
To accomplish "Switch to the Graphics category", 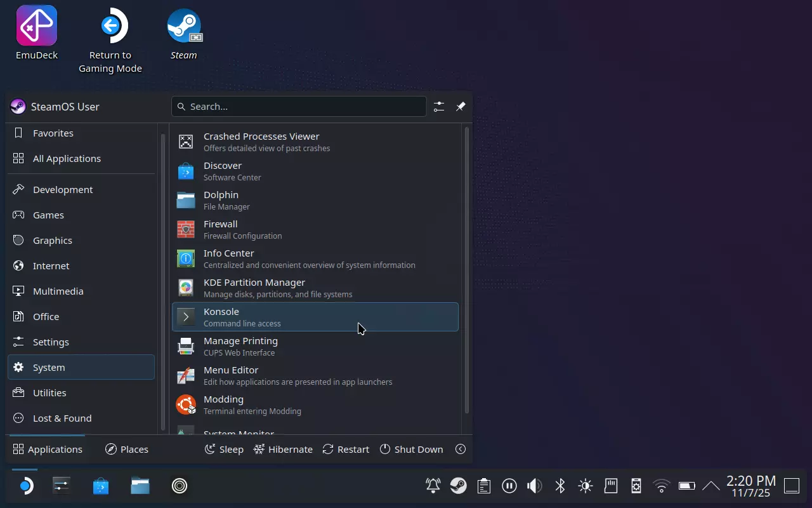I will tap(81, 241).
